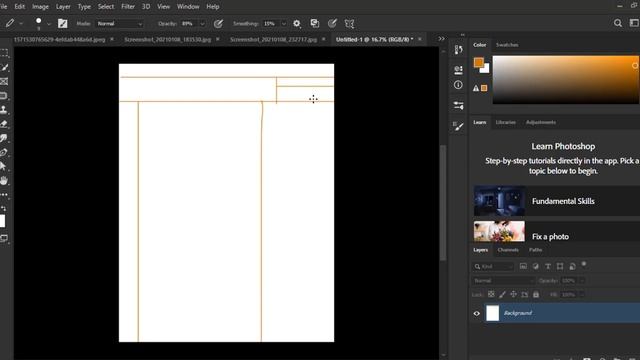The width and height of the screenshot is (640, 360).
Task: Lock image pixels brush icon
Action: (x=502, y=294)
